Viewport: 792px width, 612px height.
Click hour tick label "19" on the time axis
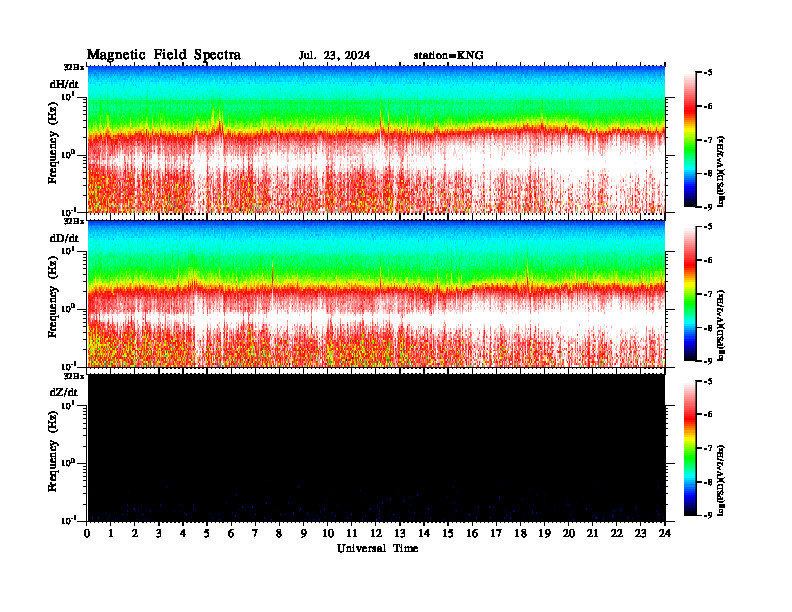[x=544, y=534]
